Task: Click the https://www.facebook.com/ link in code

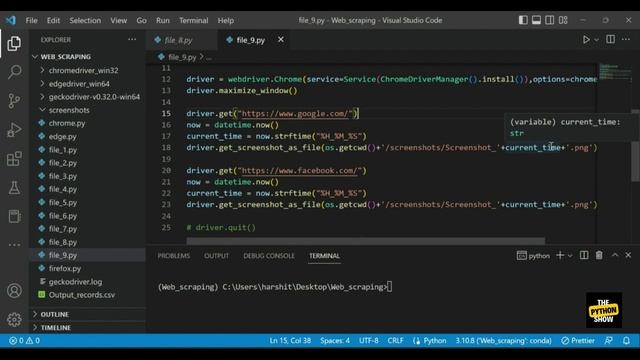Action: pos(300,171)
